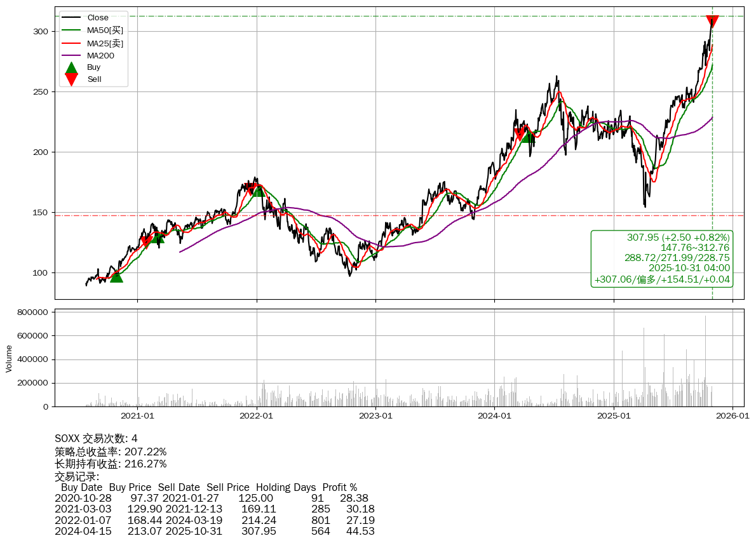This screenshot has width=756, height=543.
Task: Click the MA200 legend label
Action: click(x=100, y=56)
